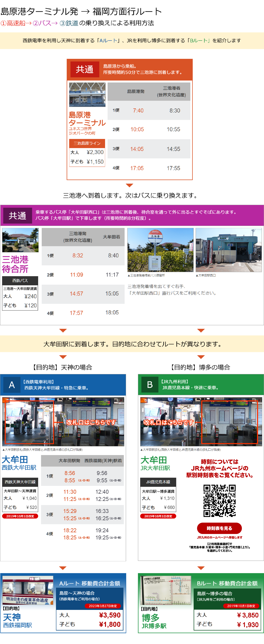Click the Aルート link in intro banner

(108, 40)
